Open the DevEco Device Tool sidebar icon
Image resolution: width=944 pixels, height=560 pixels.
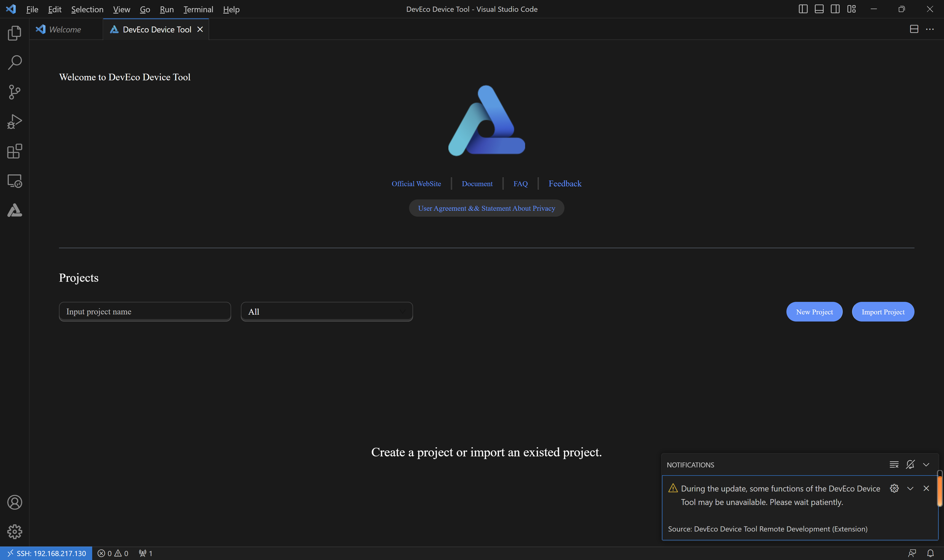coord(14,210)
